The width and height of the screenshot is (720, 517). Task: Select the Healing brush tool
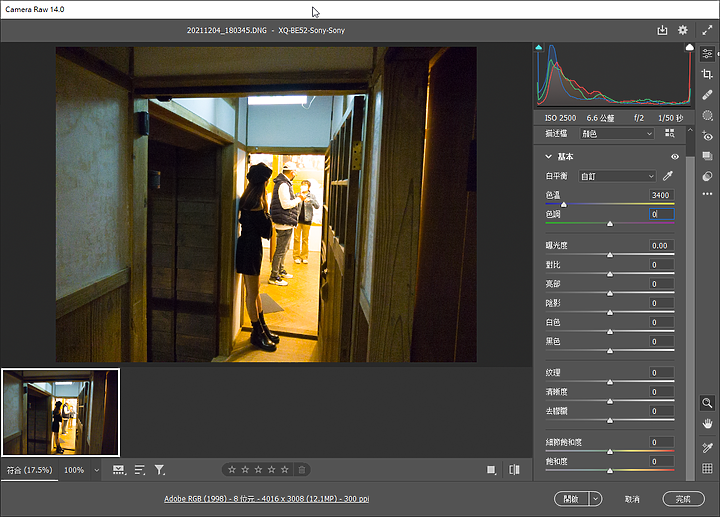coord(707,95)
